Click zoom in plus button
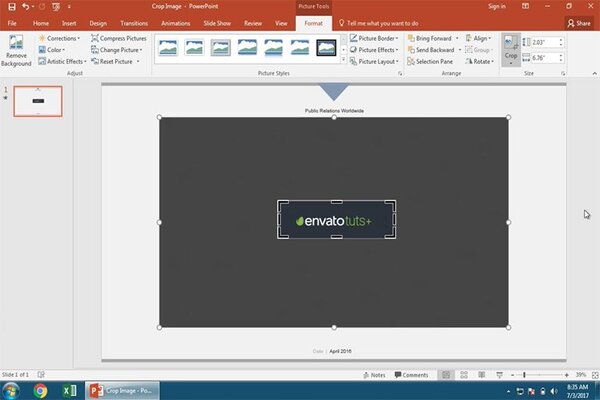 (567, 375)
